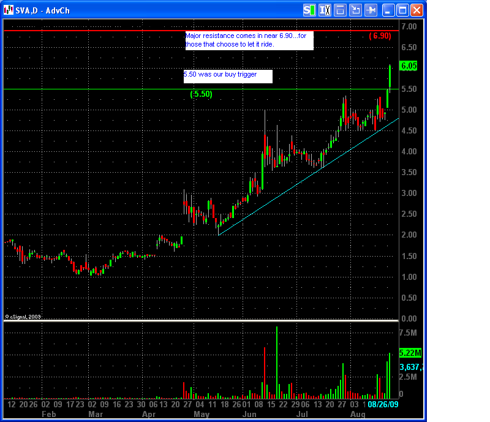Minimize the SVA,D chart window

(x=388, y=10)
